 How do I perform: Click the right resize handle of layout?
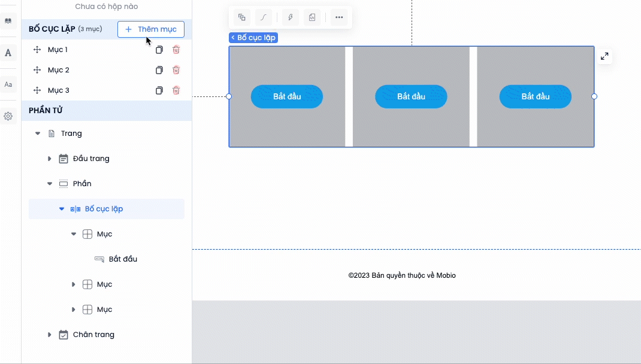[x=594, y=96]
